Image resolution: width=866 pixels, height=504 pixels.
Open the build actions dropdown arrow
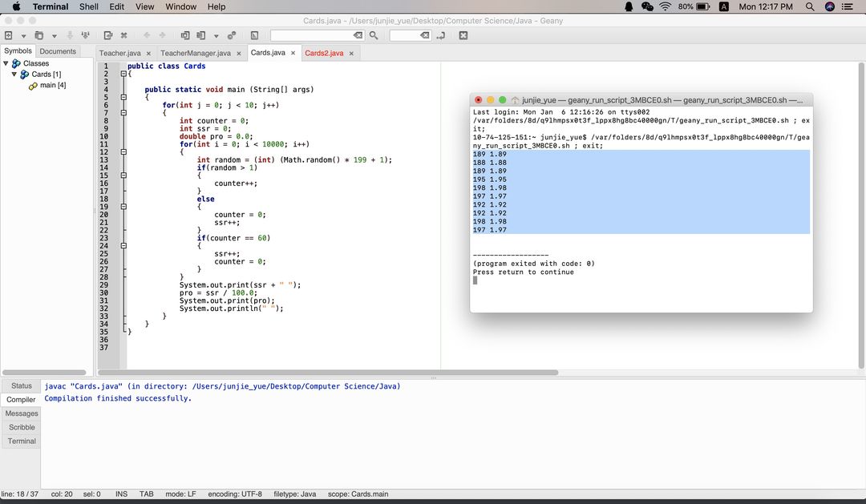(216, 36)
